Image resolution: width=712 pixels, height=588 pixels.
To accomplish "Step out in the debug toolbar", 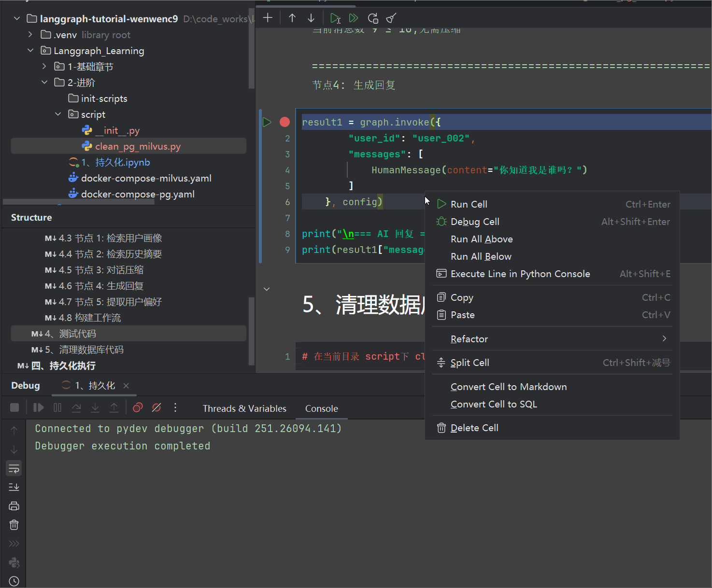I will (x=114, y=407).
